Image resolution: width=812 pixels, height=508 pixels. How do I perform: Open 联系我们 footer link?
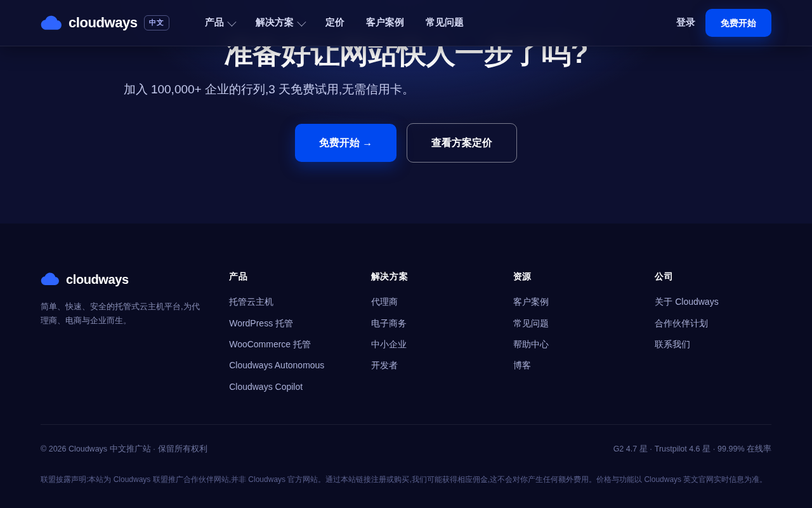[x=672, y=345]
